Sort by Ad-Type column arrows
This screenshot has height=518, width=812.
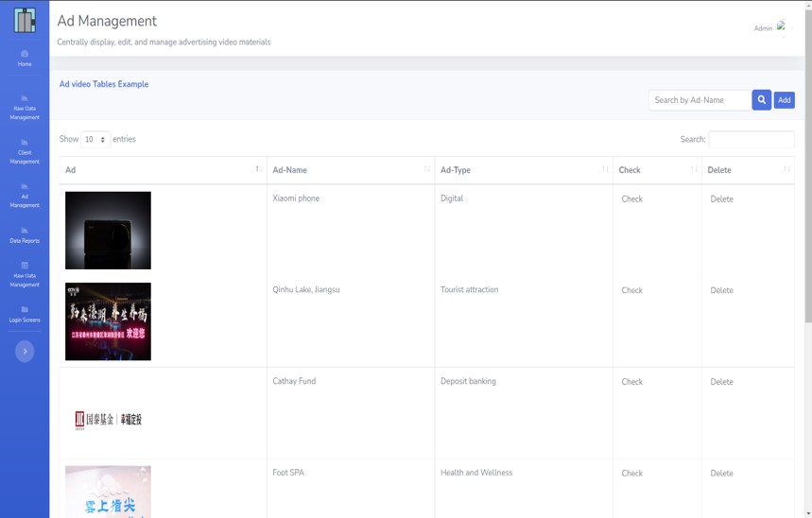(605, 169)
